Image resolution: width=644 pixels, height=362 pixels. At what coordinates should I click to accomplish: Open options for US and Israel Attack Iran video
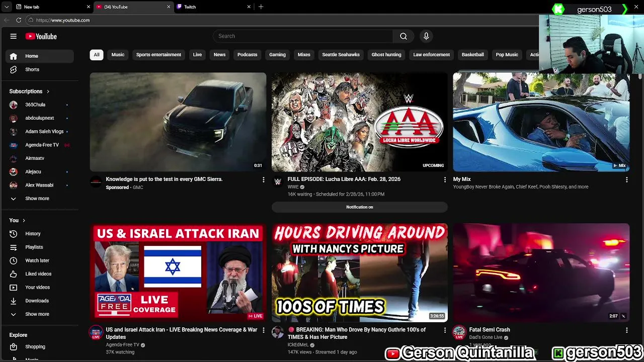(x=263, y=330)
